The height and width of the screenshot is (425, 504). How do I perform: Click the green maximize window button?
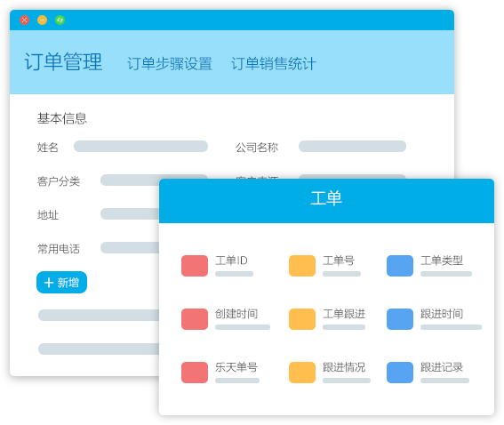60,20
